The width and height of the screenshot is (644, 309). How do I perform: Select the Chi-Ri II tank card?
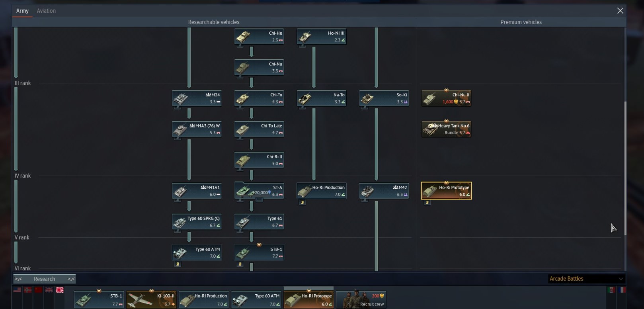(x=259, y=160)
